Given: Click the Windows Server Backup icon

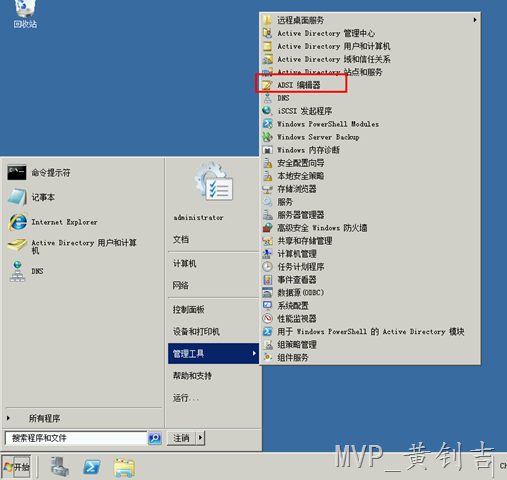Looking at the screenshot, I should [267, 137].
